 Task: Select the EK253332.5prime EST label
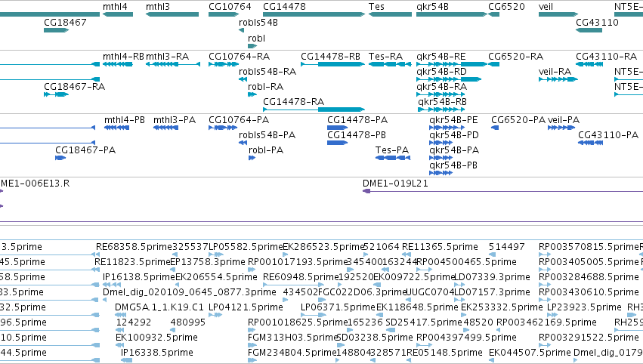[x=502, y=308]
